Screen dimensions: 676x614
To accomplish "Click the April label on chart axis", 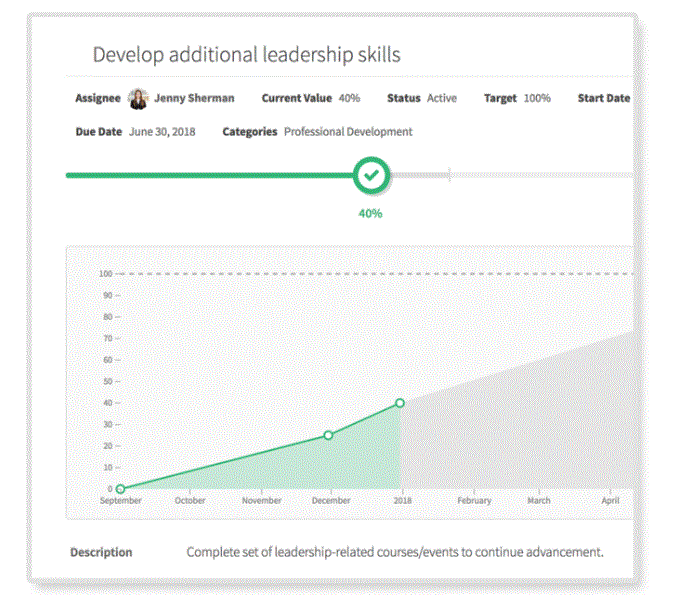I will (x=611, y=500).
